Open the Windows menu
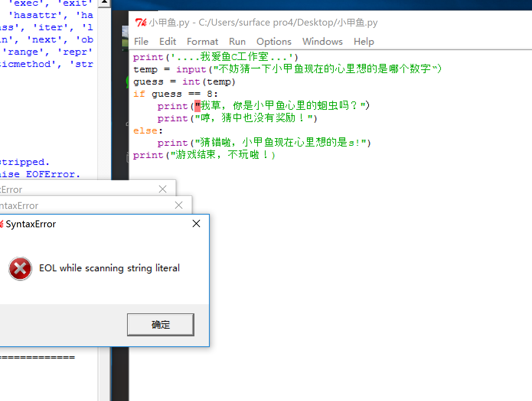This screenshot has width=532, height=401. 322,41
